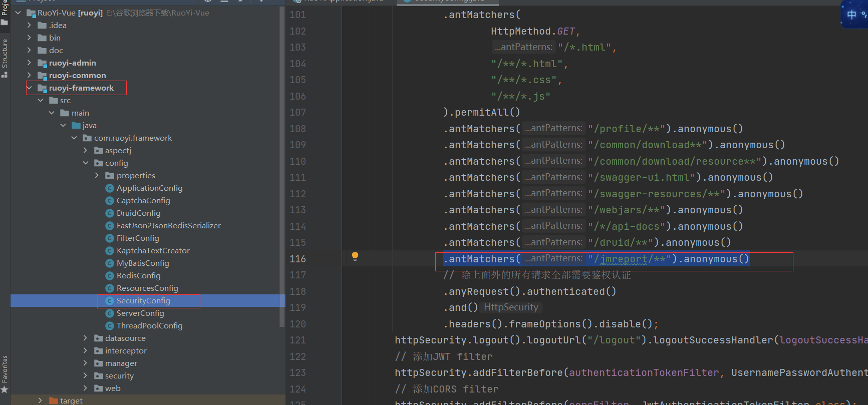The image size is (868, 405).
Task: Open the Structure tool window stripe
Action: (x=5, y=58)
